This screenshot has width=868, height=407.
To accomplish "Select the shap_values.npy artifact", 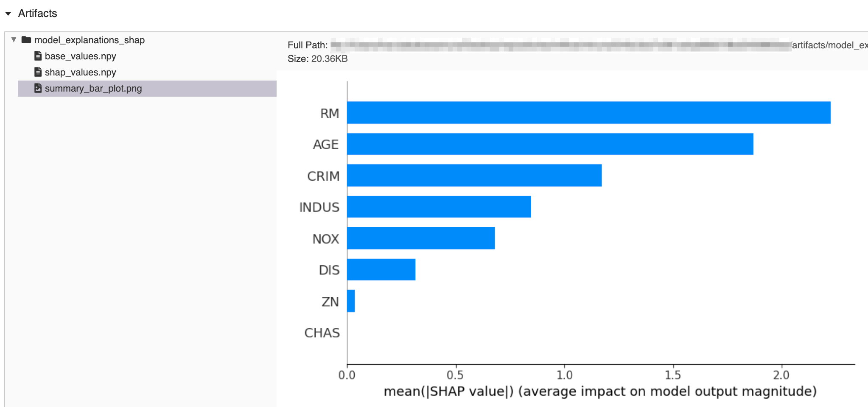I will (x=80, y=72).
